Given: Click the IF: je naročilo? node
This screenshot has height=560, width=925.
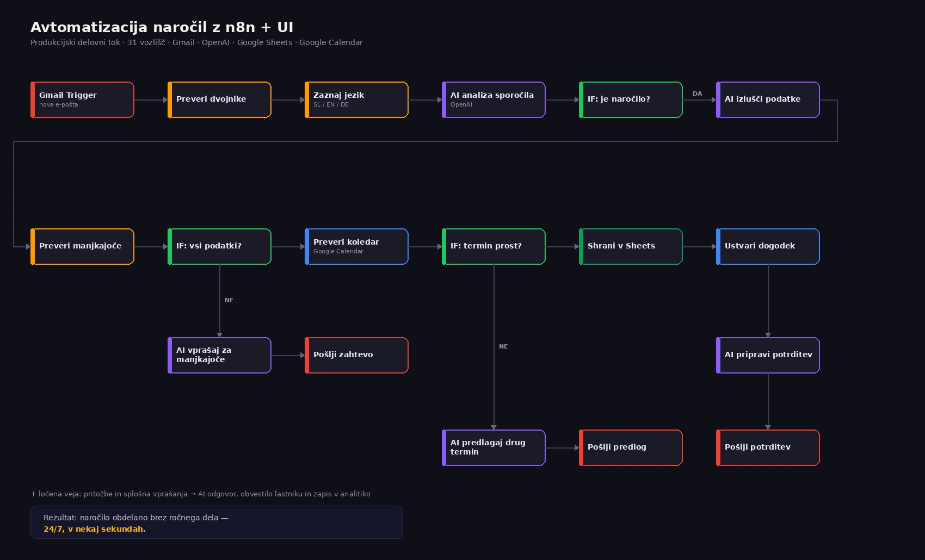Looking at the screenshot, I should (631, 100).
